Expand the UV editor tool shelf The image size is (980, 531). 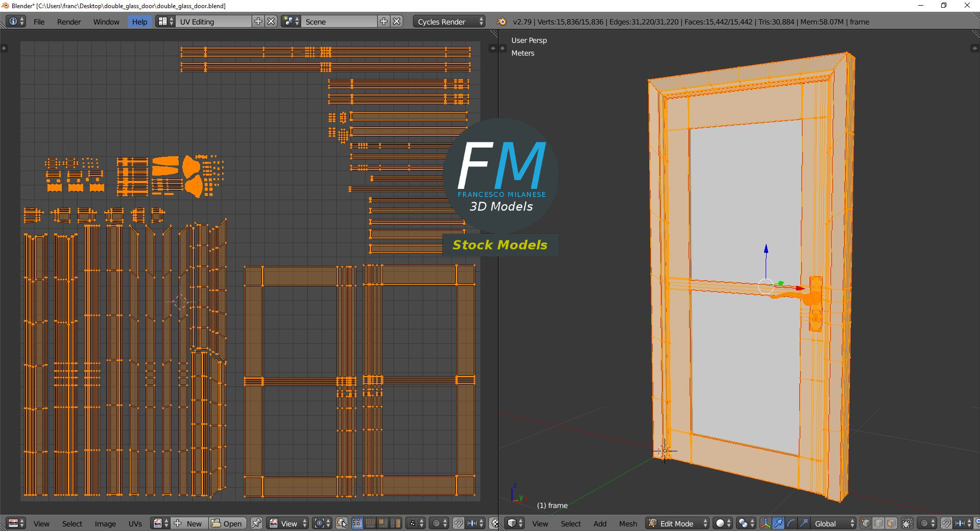pos(4,48)
